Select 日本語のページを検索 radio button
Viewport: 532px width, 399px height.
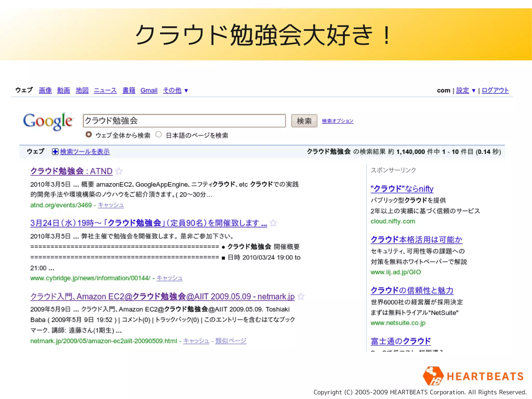tap(158, 135)
